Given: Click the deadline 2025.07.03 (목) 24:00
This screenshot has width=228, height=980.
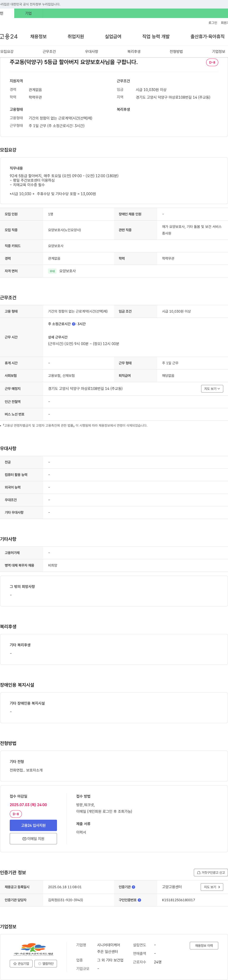Looking at the screenshot, I should pyautogui.click(x=28, y=805).
